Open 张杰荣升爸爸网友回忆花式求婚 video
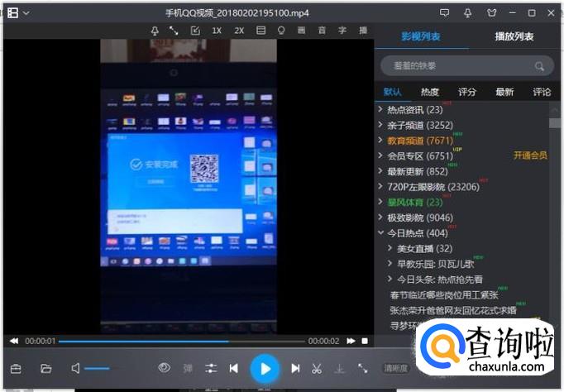 453,310
